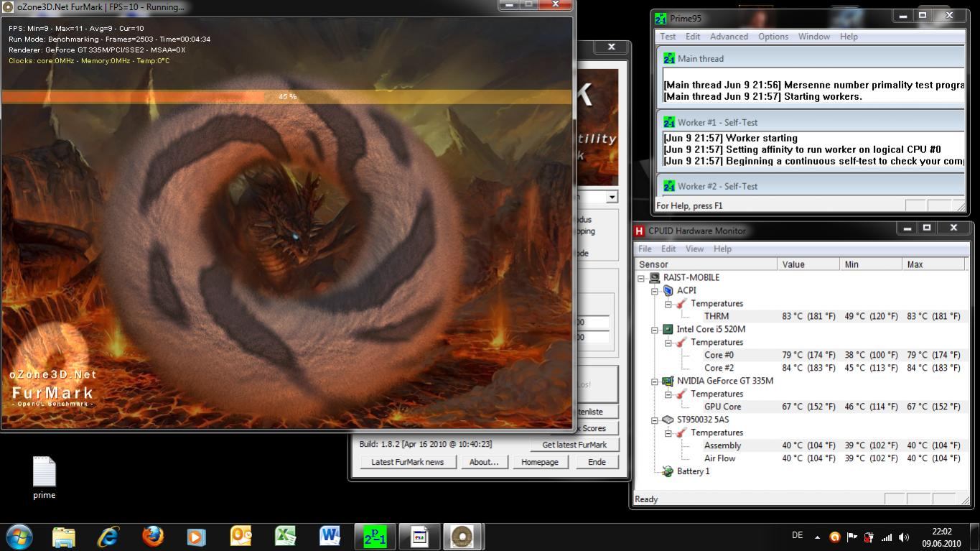Viewport: 980px width, 551px height.
Task: Show hidden tray icons arrow
Action: pyautogui.click(x=817, y=537)
